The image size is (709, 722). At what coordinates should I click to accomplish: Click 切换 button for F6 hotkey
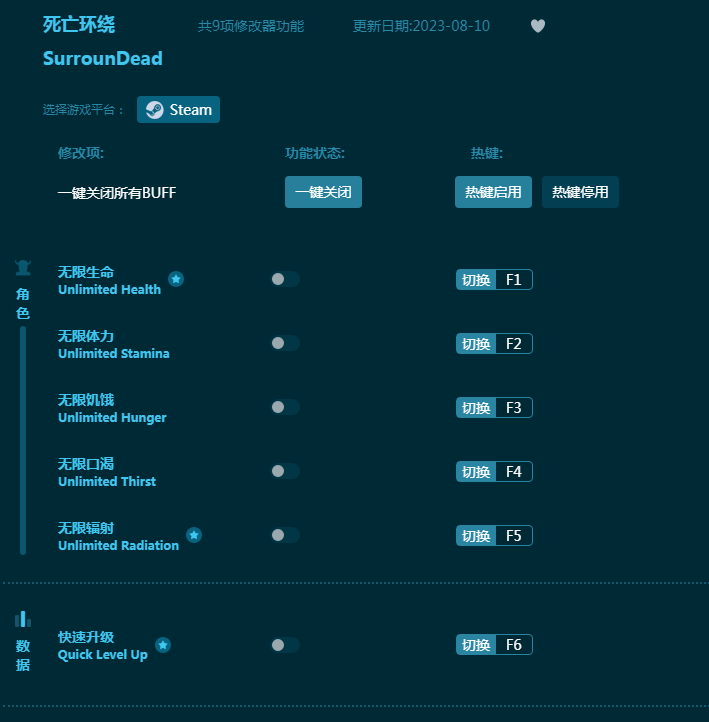pos(476,645)
